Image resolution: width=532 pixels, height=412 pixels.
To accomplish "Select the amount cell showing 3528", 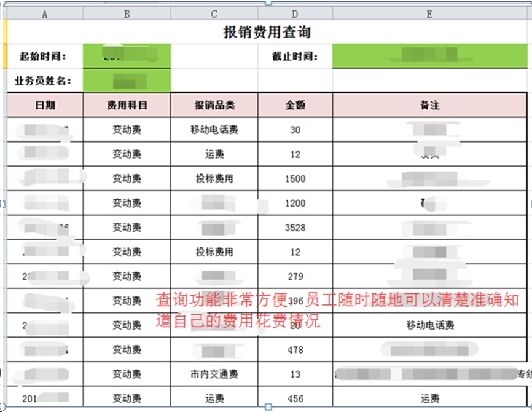I will pos(295,228).
